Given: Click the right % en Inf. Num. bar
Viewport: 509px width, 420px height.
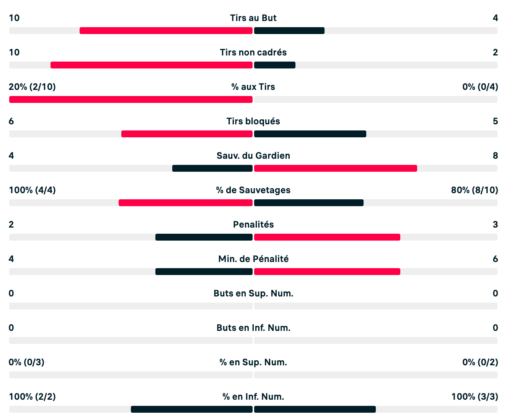Looking at the screenshot, I should pos(315,409).
